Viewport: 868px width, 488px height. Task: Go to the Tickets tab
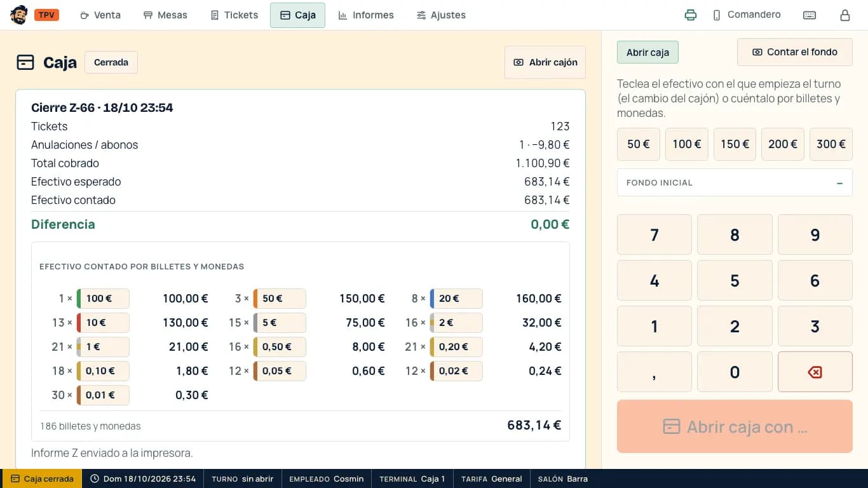point(234,15)
